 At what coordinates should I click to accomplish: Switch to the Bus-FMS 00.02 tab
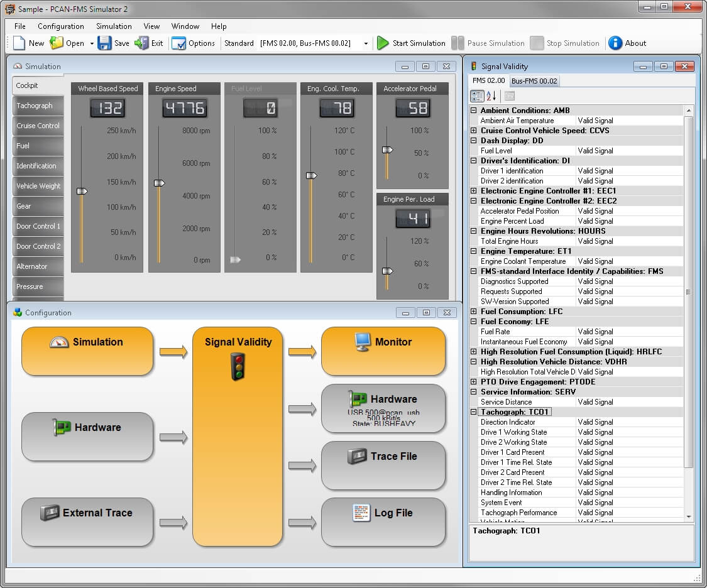[534, 80]
